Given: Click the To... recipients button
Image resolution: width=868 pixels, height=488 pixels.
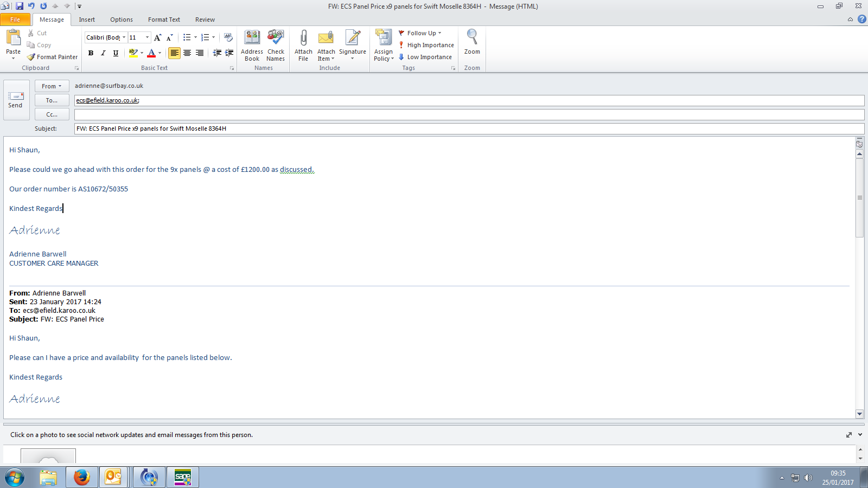Looking at the screenshot, I should 52,100.
